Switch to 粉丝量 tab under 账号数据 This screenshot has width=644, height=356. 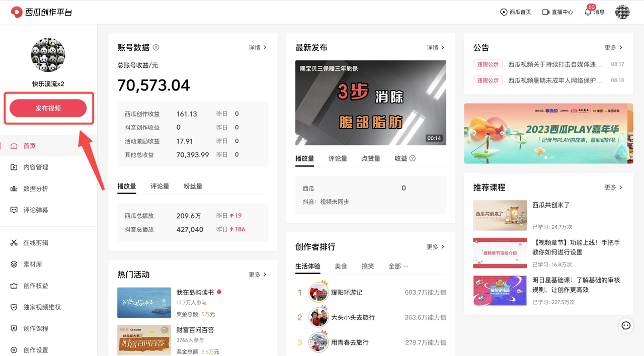coord(193,186)
